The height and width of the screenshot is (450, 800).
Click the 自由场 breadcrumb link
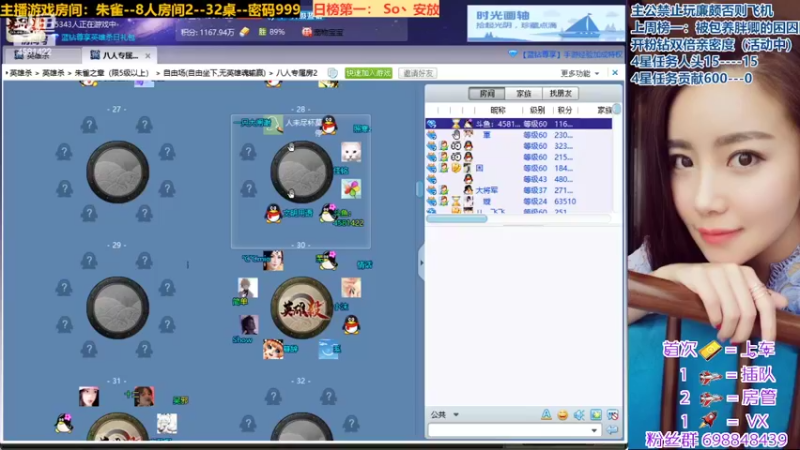coord(214,73)
